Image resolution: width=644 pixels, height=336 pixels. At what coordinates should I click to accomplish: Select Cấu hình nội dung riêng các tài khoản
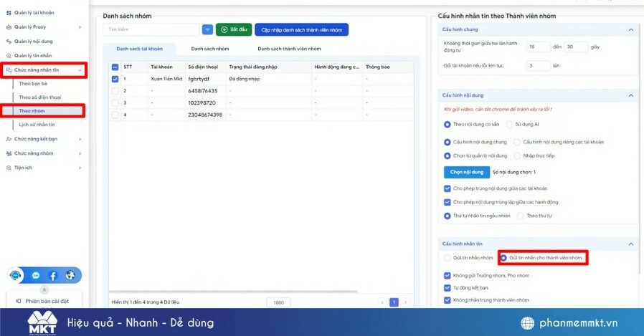tap(517, 143)
